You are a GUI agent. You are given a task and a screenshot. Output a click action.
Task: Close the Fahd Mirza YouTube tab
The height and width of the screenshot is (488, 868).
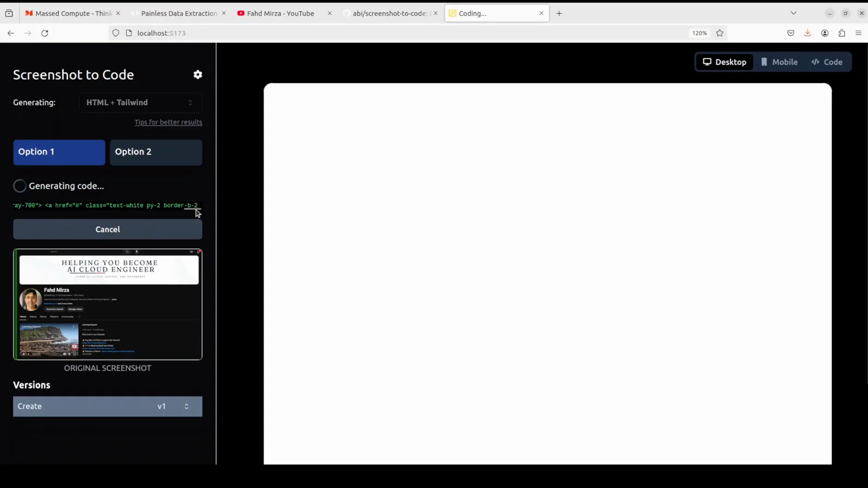[329, 14]
